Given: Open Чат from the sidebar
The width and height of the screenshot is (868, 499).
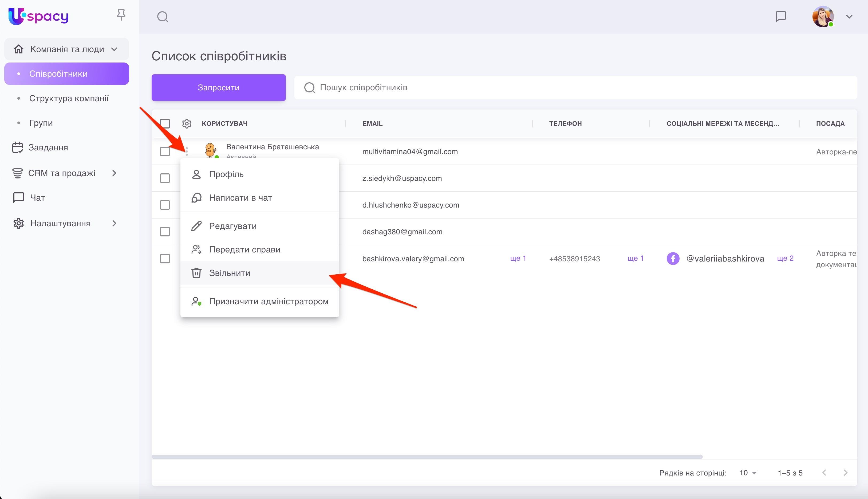Looking at the screenshot, I should tap(37, 197).
